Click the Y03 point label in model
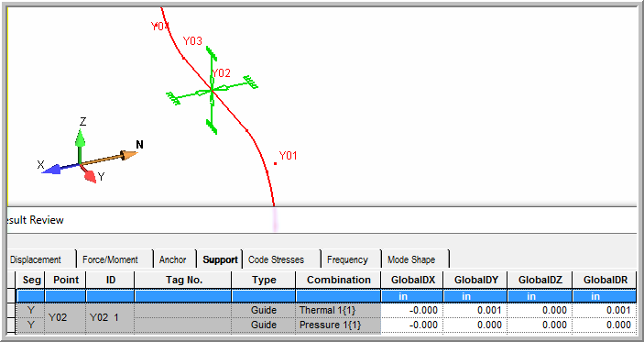 point(192,41)
